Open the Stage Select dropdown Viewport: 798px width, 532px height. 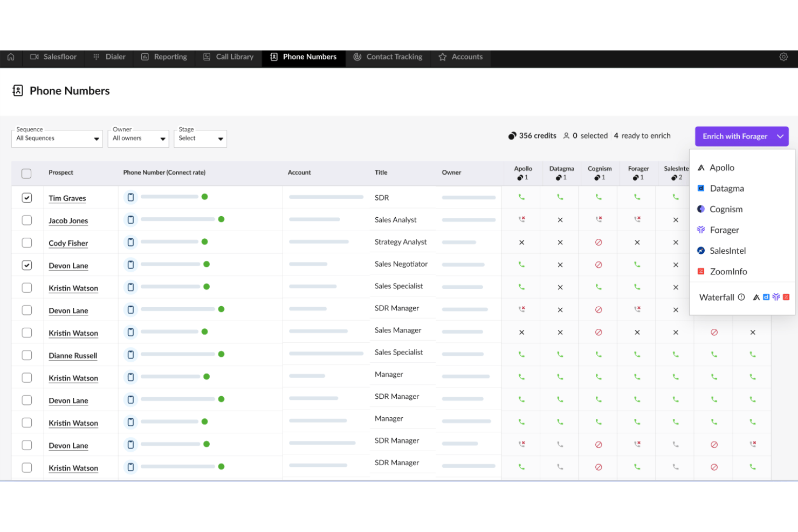tap(200, 139)
